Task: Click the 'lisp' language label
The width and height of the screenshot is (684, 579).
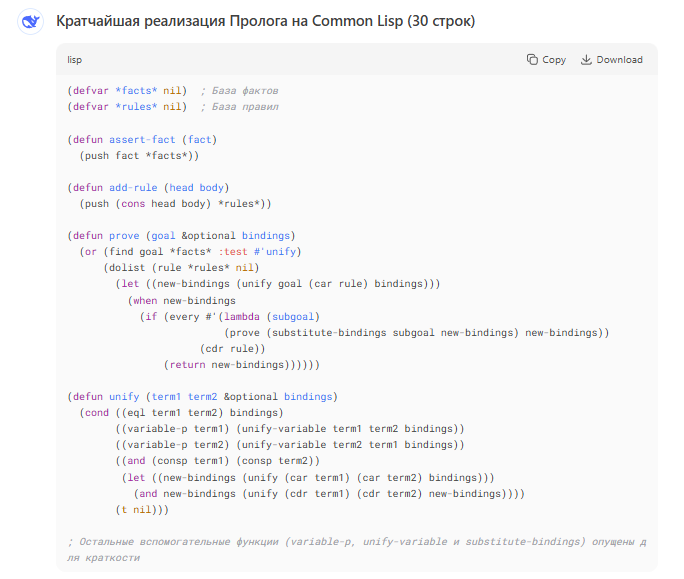Action: point(75,60)
